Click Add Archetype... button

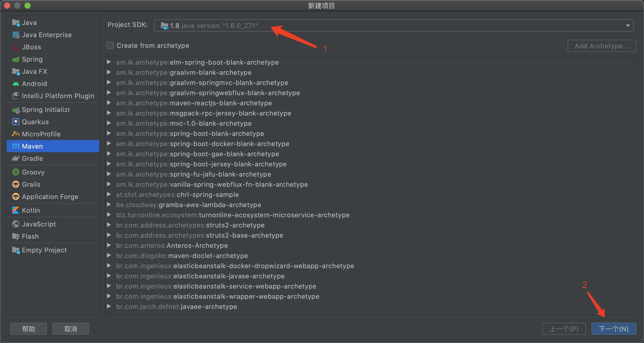tap(602, 46)
